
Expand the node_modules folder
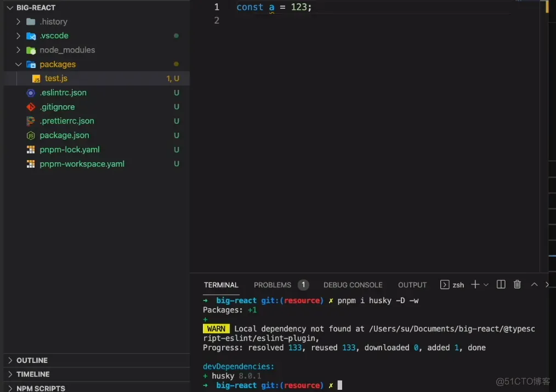(18, 50)
